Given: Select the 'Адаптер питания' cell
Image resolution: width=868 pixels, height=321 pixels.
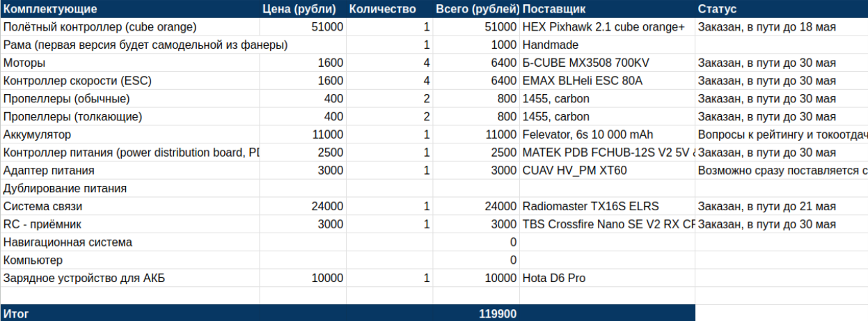Looking at the screenshot, I should click(x=129, y=171).
